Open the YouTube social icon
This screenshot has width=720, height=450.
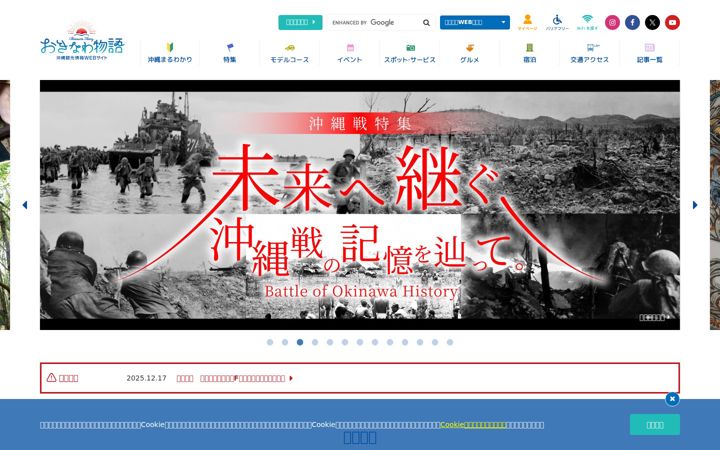click(x=672, y=22)
